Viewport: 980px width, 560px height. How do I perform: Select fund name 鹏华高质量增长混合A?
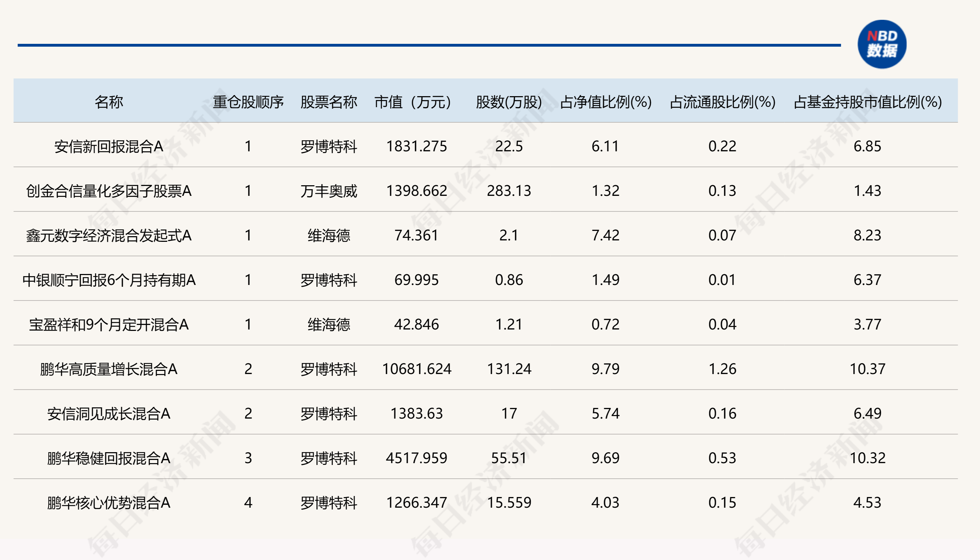click(109, 369)
